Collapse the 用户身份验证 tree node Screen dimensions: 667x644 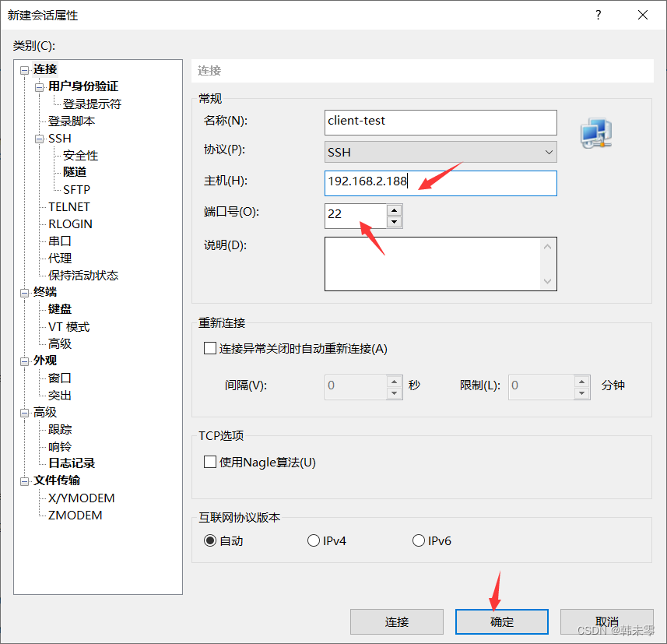39,87
